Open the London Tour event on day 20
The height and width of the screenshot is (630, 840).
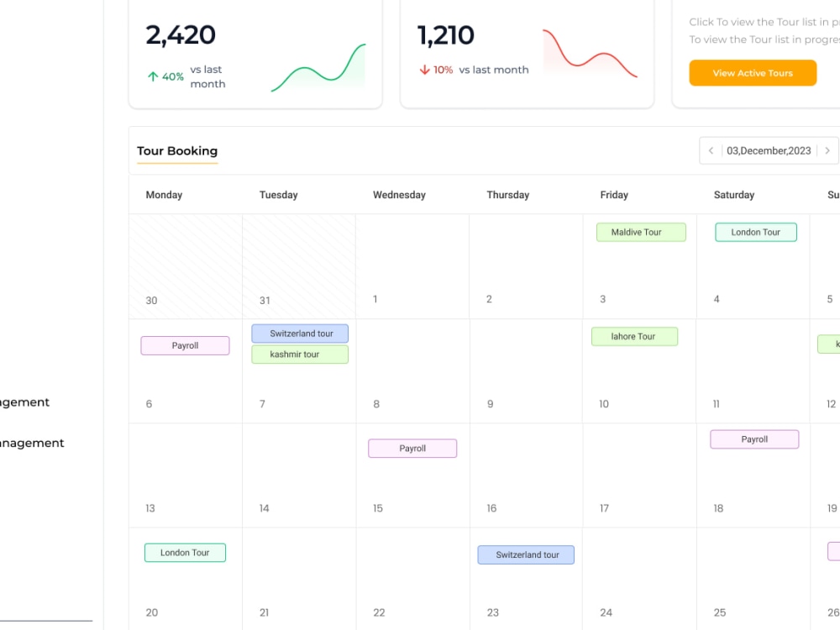185,553
